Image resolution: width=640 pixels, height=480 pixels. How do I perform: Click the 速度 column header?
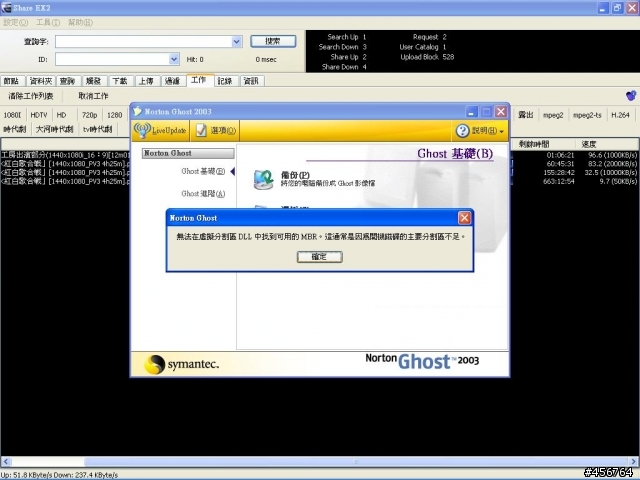click(x=606, y=144)
